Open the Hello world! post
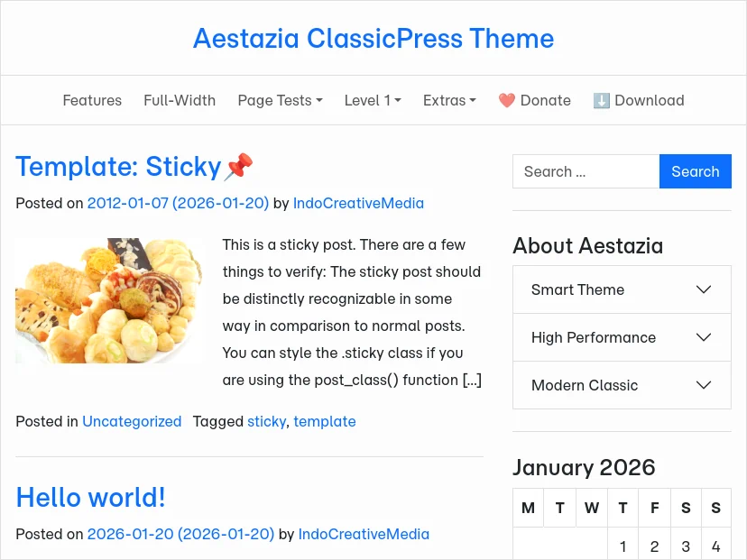 pyautogui.click(x=90, y=497)
